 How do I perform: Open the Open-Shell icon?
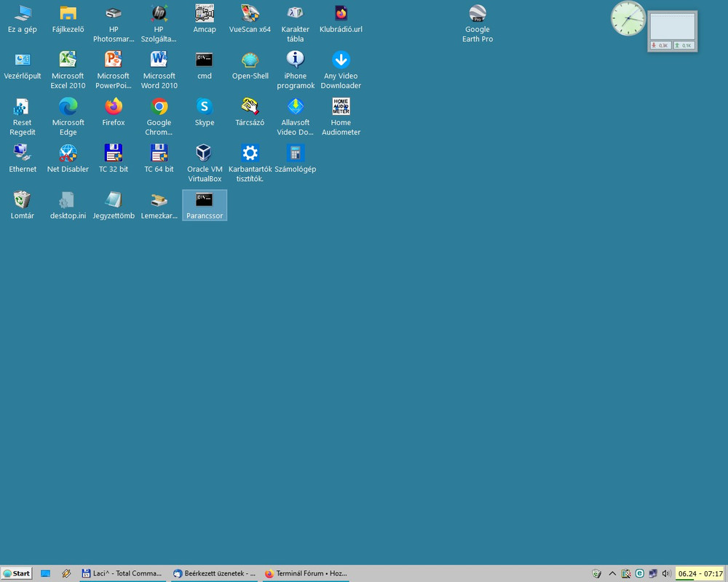pos(250,66)
